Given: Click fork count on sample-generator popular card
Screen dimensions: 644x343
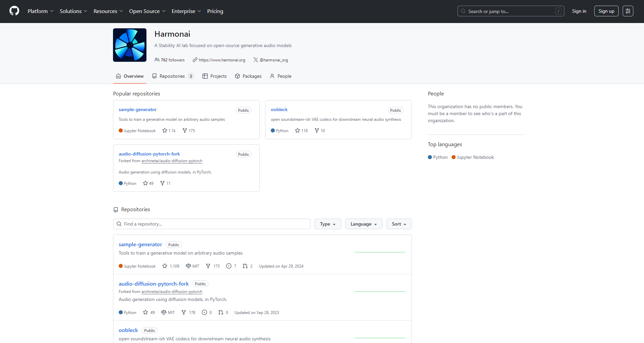Looking at the screenshot, I should tap(189, 130).
